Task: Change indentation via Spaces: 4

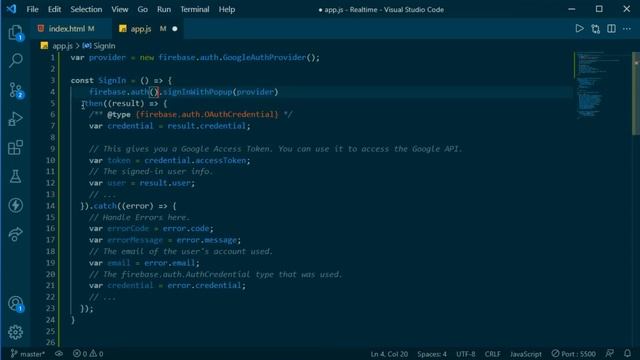Action: pyautogui.click(x=432, y=354)
